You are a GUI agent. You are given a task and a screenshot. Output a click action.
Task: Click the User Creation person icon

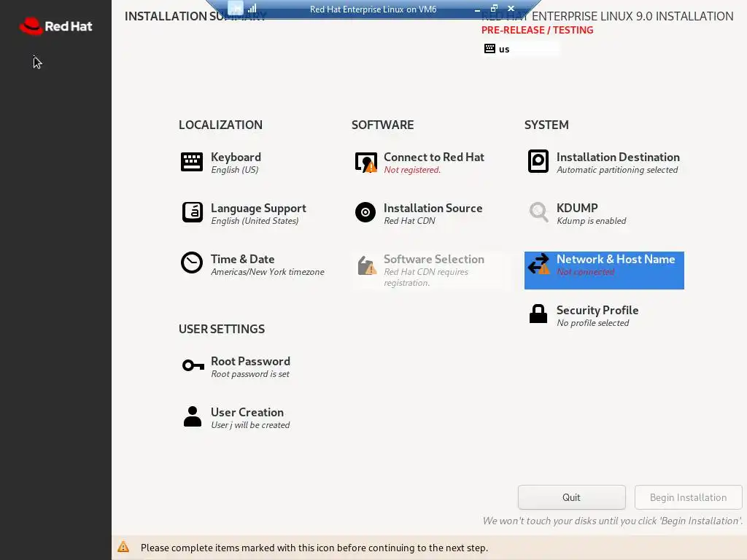coord(193,416)
